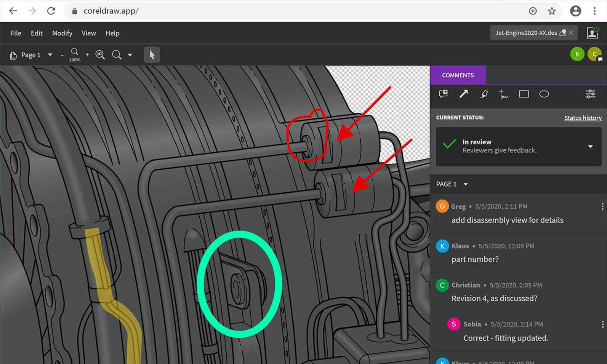Open the zoom tool options arrow
Image resolution: width=607 pixels, height=364 pixels.
(x=130, y=55)
